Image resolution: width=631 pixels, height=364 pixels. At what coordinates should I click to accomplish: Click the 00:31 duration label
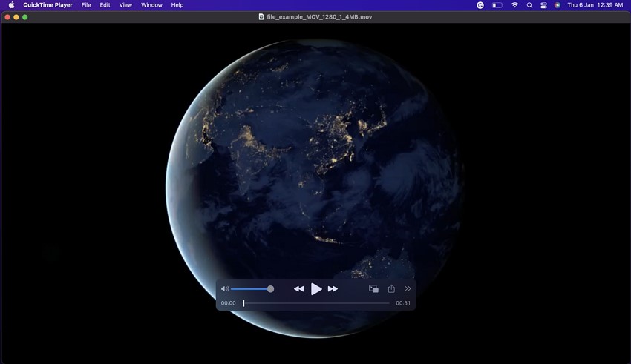403,303
